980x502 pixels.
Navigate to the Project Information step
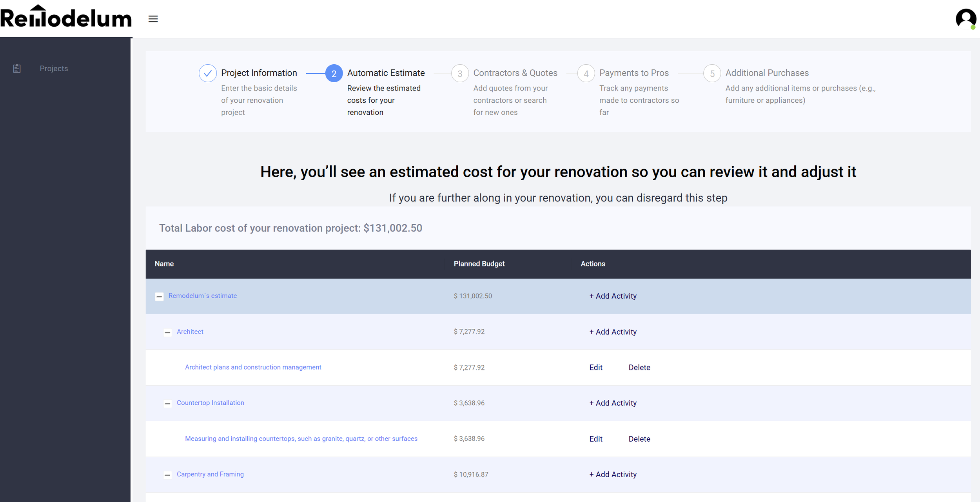click(259, 73)
